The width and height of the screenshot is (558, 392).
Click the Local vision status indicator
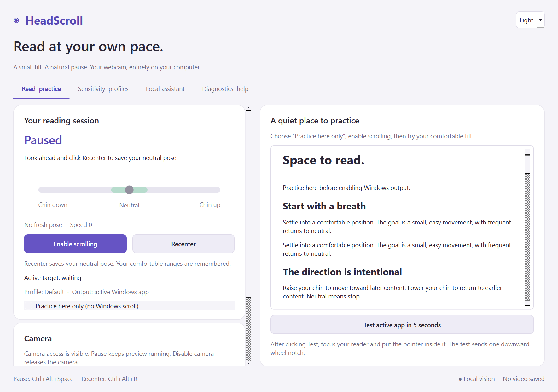pyautogui.click(x=477, y=379)
